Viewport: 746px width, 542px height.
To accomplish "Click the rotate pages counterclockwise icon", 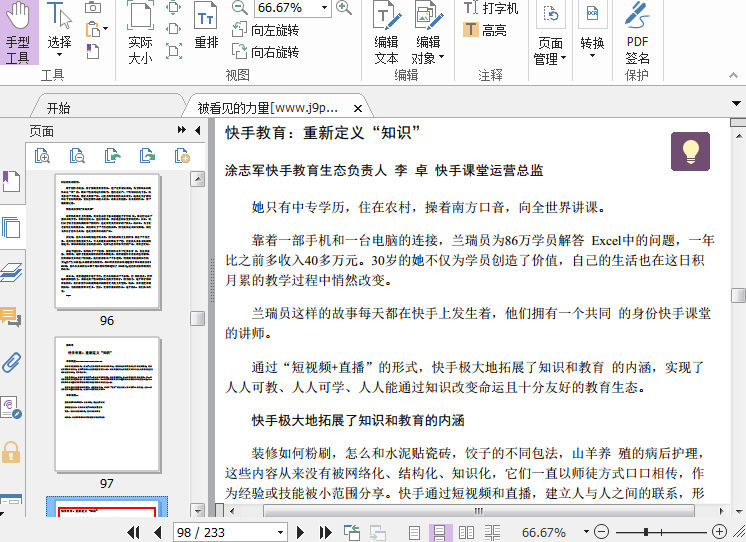I will (x=112, y=155).
